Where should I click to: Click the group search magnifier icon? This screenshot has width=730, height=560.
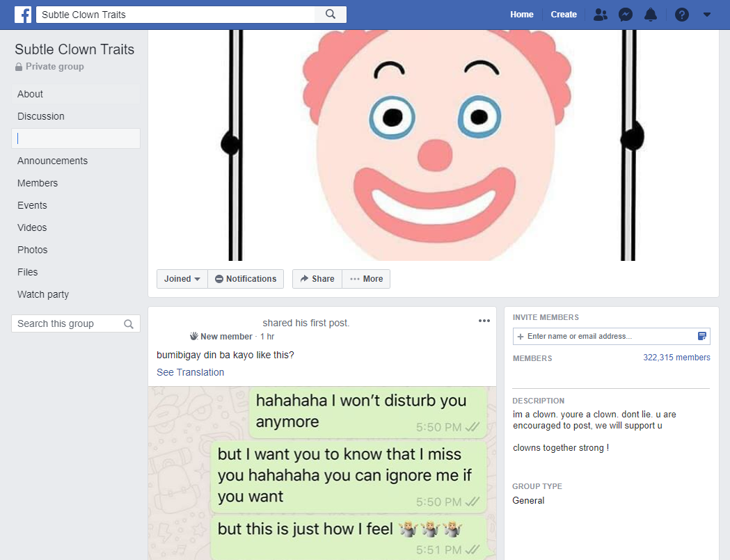[129, 324]
